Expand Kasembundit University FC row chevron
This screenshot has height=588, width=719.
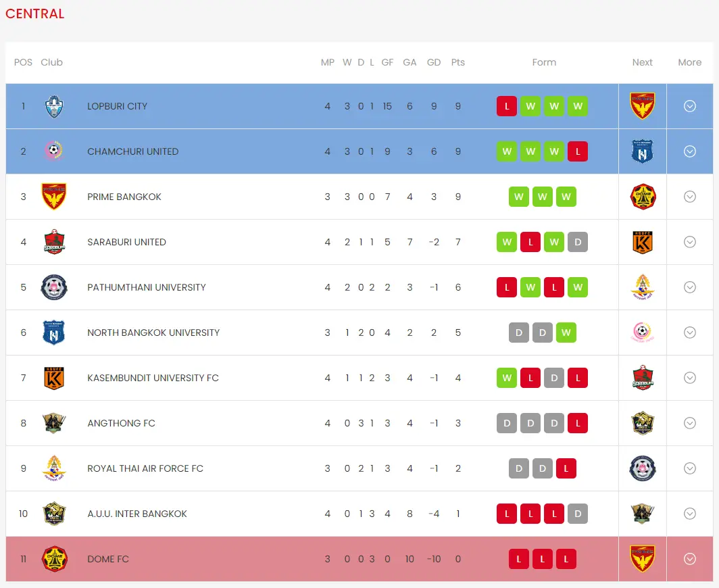[689, 378]
